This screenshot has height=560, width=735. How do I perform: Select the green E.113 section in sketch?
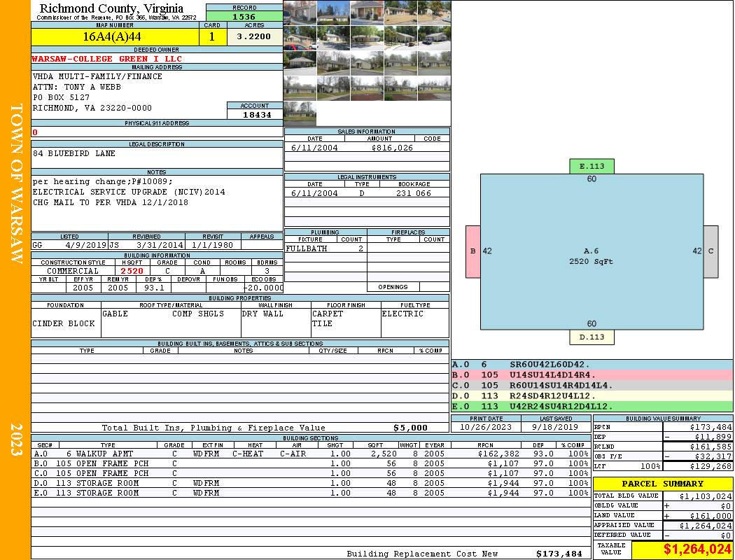(591, 167)
